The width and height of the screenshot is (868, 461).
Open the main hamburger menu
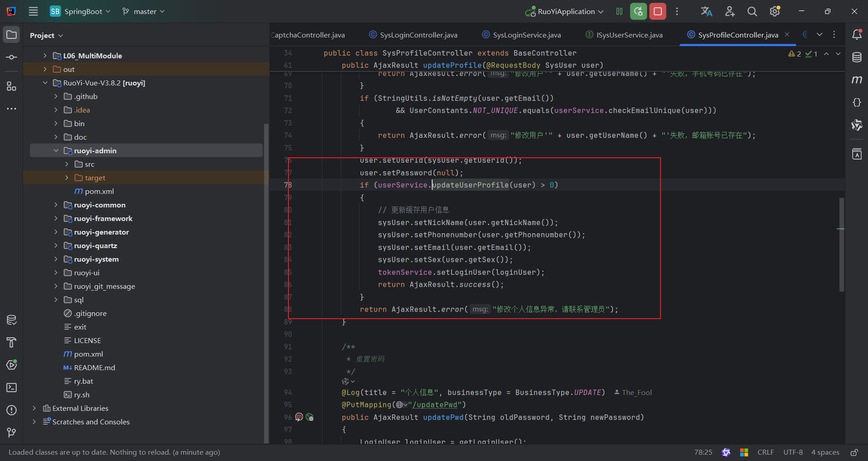point(33,11)
